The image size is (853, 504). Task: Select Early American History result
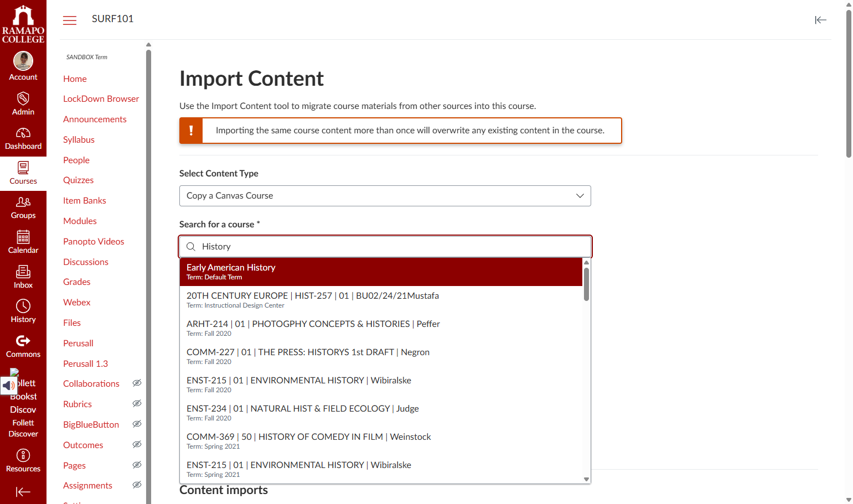(x=381, y=272)
